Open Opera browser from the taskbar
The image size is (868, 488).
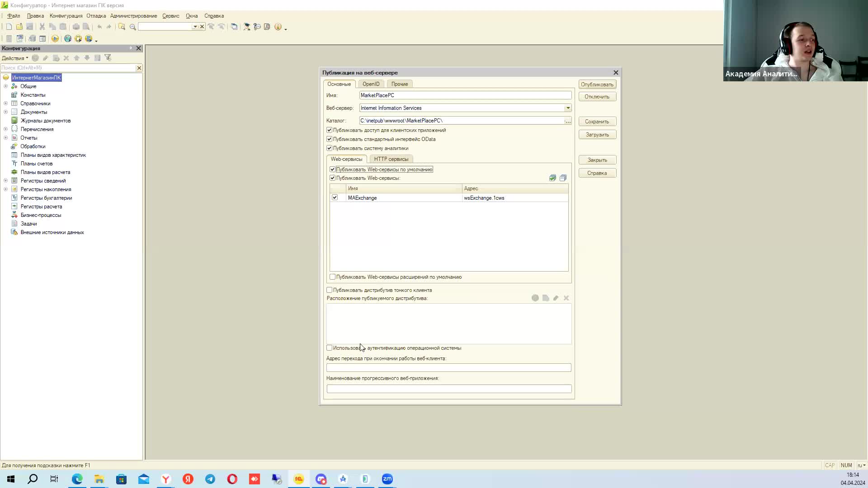232,479
